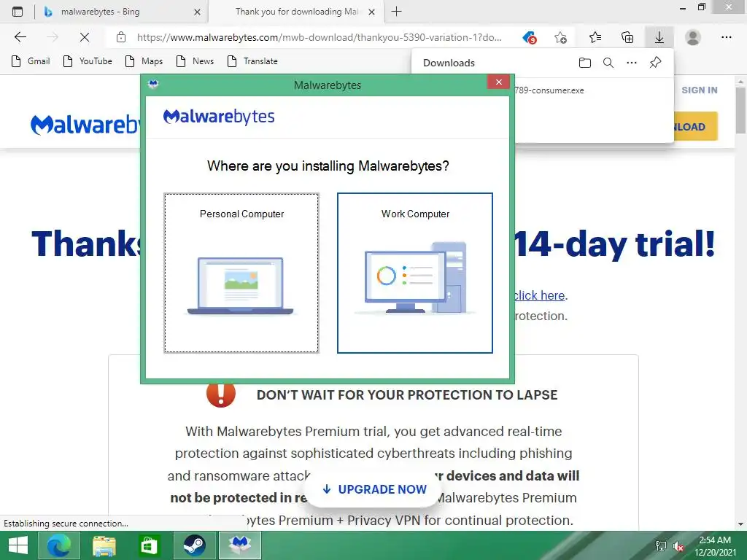Open the taskbar clock and date
The height and width of the screenshot is (560, 747).
[x=715, y=545]
